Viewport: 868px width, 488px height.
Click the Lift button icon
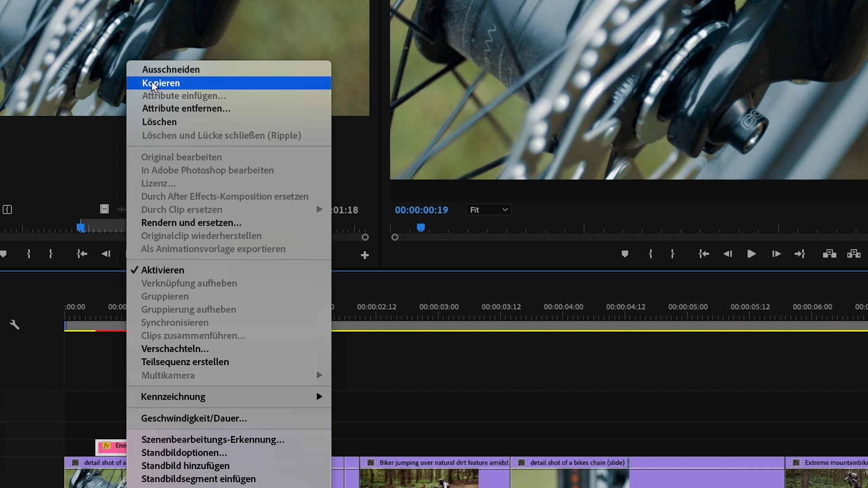click(829, 254)
